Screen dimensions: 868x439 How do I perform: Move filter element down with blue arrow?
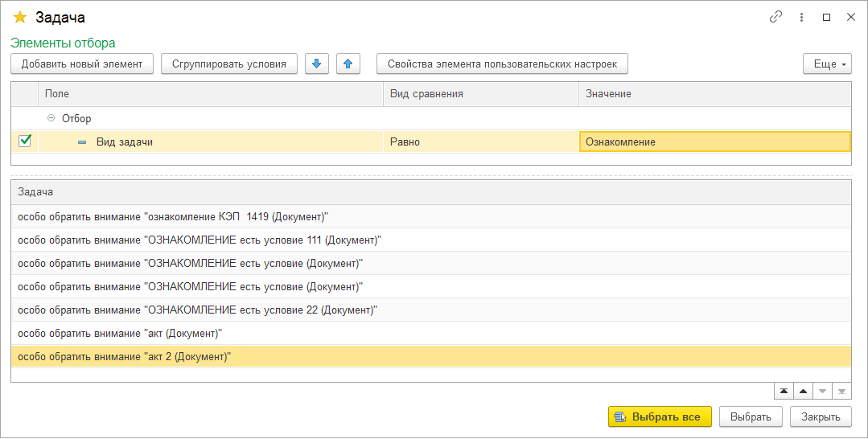(x=317, y=64)
